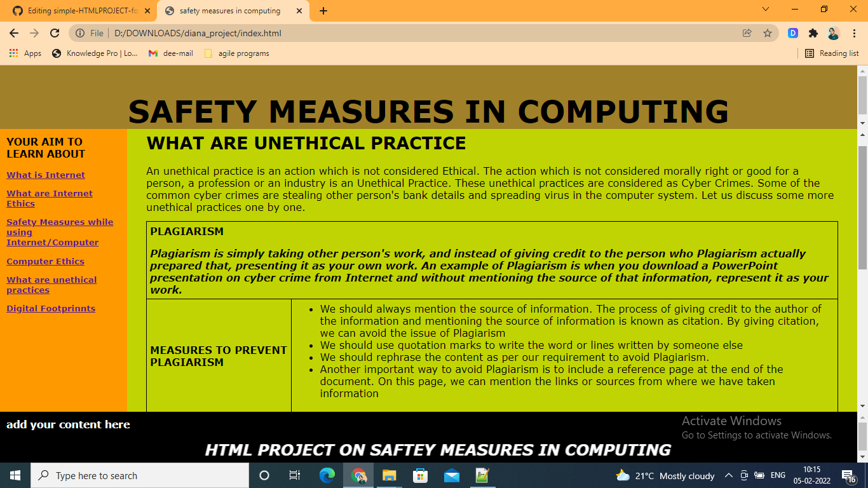
Task: Reload the current page
Action: pos(54,32)
